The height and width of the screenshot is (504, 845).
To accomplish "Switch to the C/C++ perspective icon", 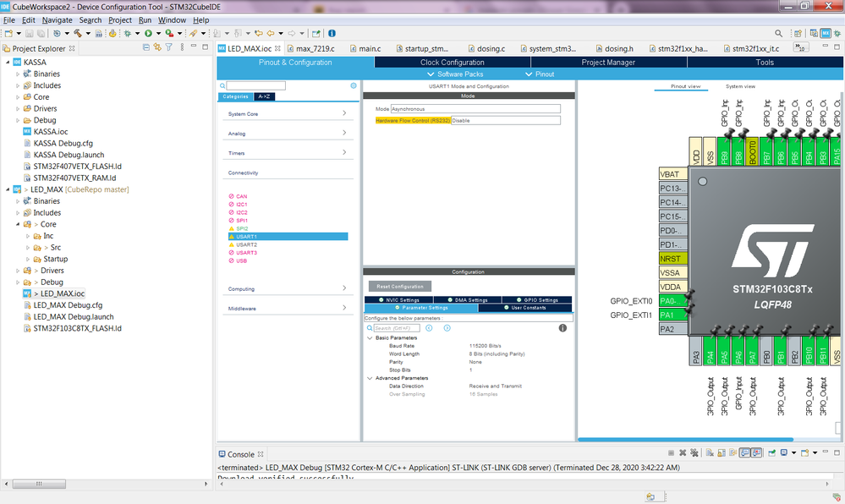I will tap(814, 34).
